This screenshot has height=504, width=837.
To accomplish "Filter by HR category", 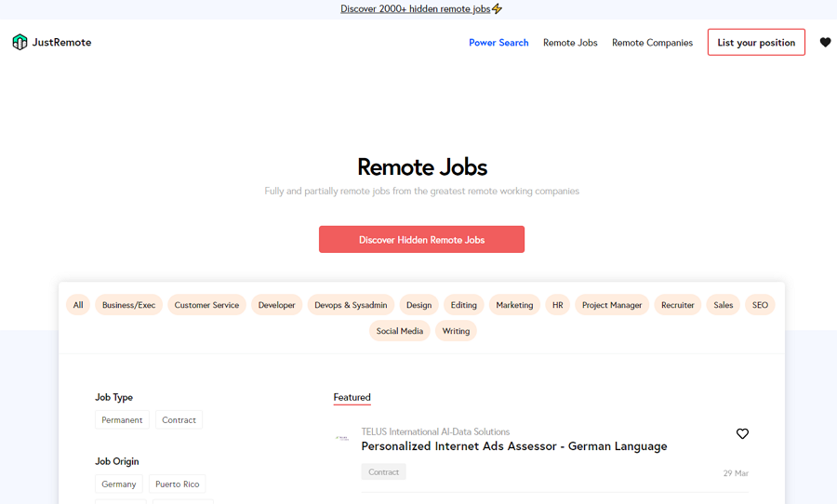I will pos(557,305).
